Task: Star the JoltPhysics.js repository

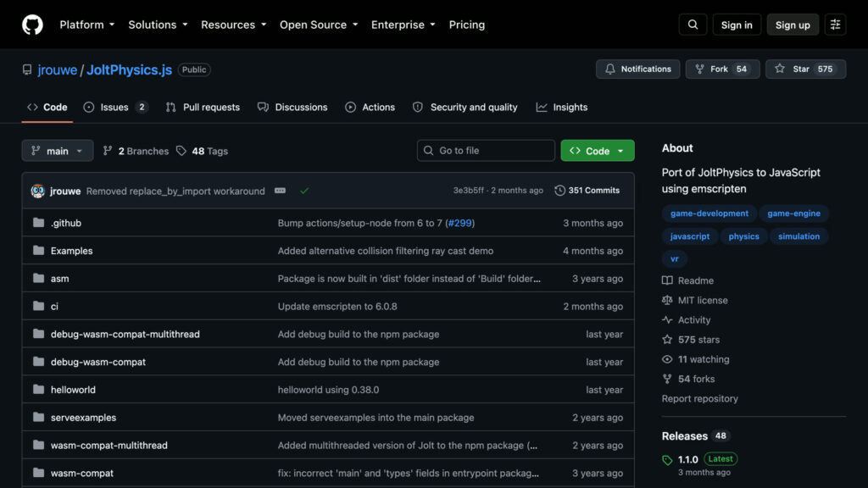Action: (805, 69)
